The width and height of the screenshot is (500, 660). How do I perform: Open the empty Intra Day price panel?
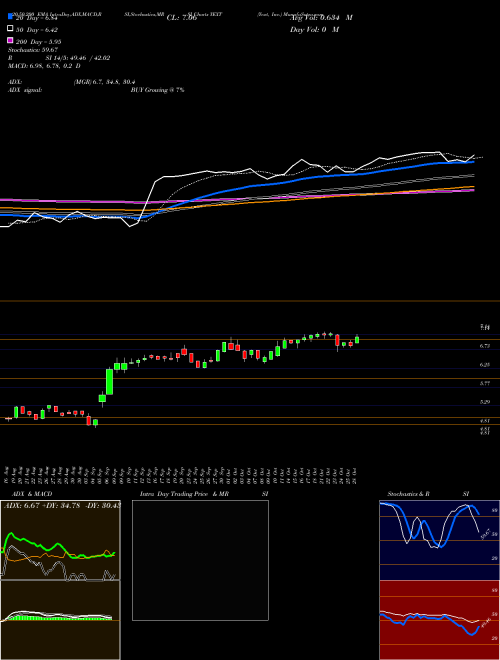point(200,560)
